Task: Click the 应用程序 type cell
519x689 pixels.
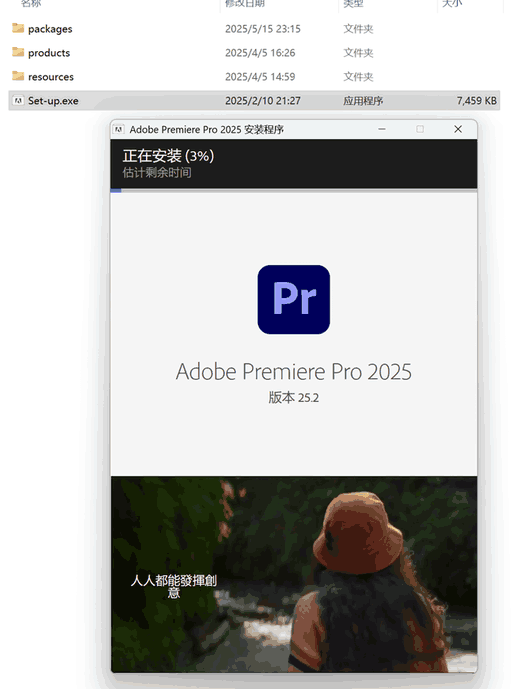Action: (x=363, y=101)
